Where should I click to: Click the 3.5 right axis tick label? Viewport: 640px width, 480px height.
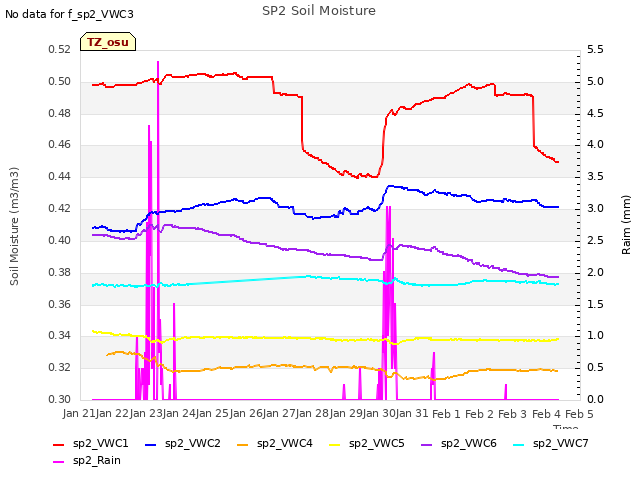pyautogui.click(x=596, y=176)
